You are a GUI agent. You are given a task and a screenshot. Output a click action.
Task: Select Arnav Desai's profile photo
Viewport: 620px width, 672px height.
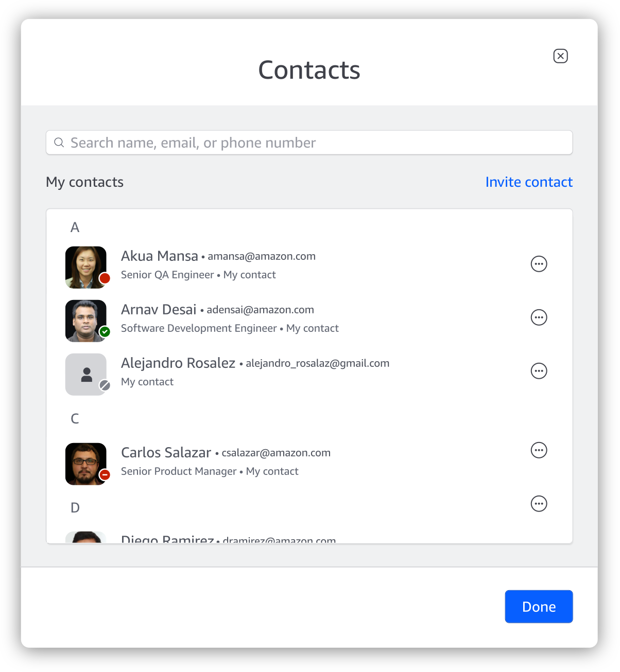[x=86, y=321]
